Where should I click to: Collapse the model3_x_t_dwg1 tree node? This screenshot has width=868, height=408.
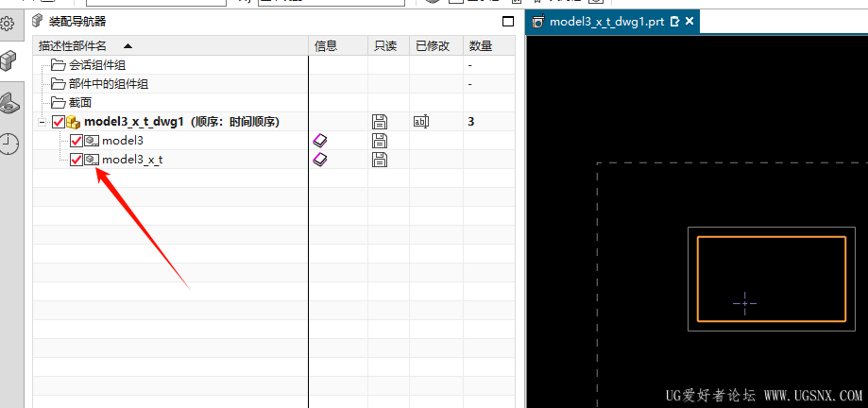tap(43, 122)
